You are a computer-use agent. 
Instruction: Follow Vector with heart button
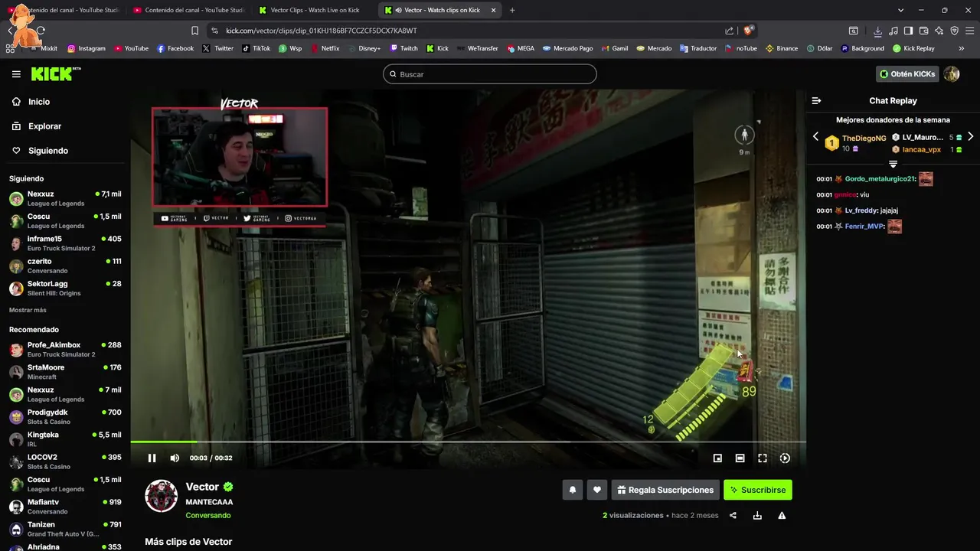point(597,490)
